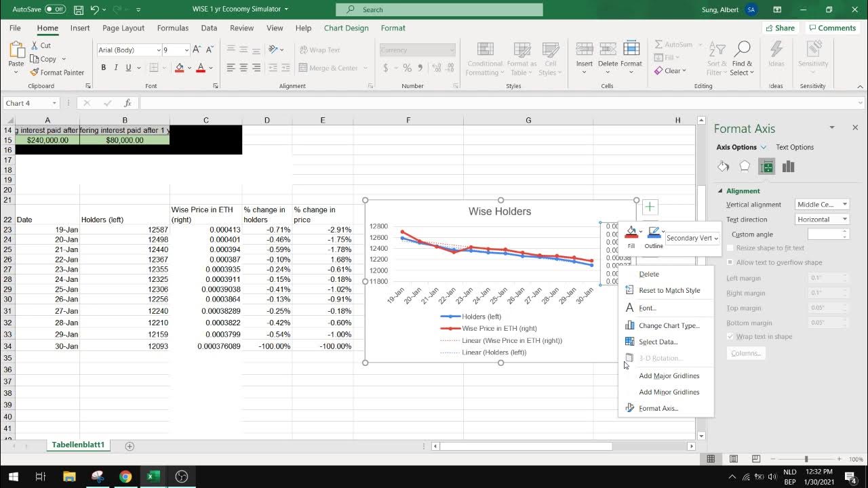Click the Find & Select magnifier
868x488 pixels.
(742, 49)
